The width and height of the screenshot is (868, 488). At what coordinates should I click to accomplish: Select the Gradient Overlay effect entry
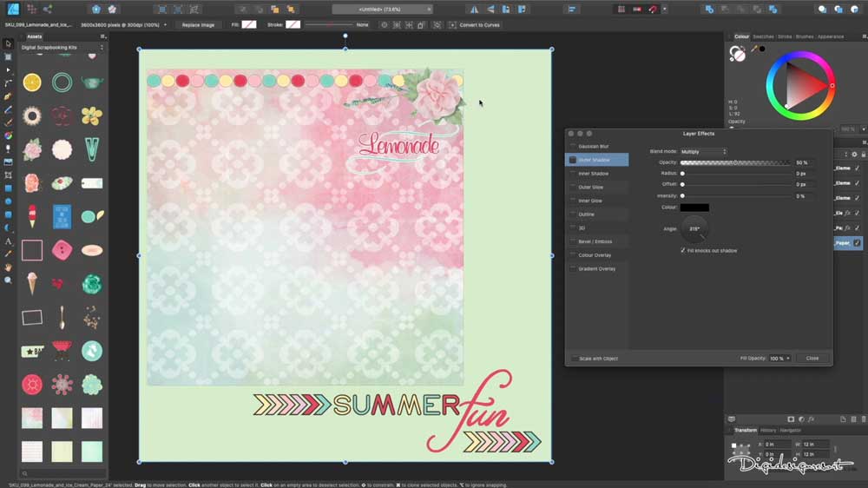[597, 268]
